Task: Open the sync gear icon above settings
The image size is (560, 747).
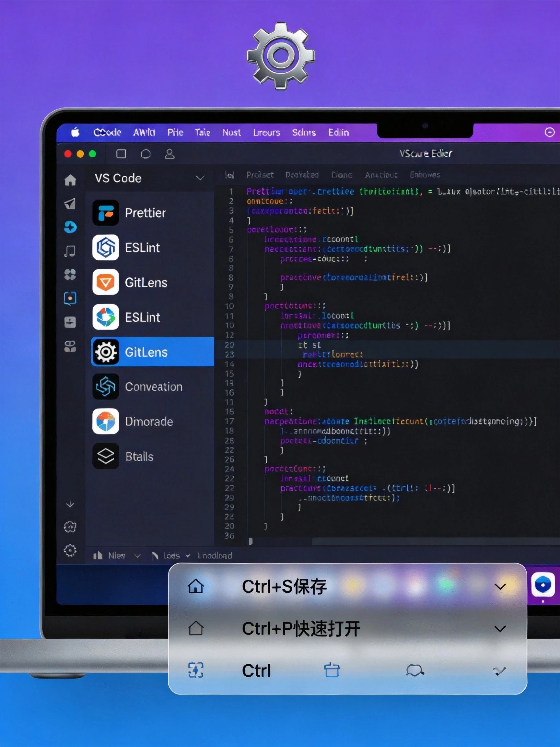Action: (x=70, y=527)
